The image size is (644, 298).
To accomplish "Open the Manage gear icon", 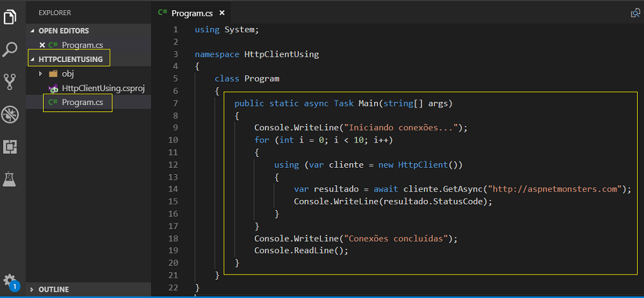I will pos(9,280).
